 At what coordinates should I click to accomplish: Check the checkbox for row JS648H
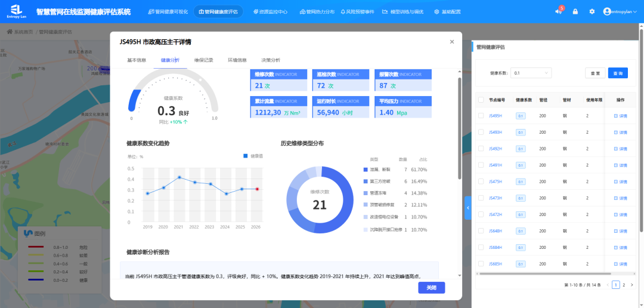point(481,231)
